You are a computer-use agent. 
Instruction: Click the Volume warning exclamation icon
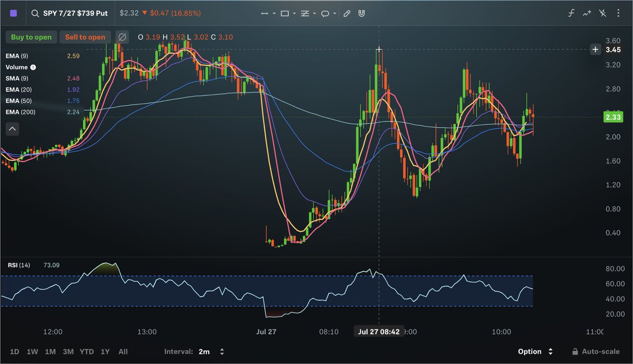click(33, 68)
